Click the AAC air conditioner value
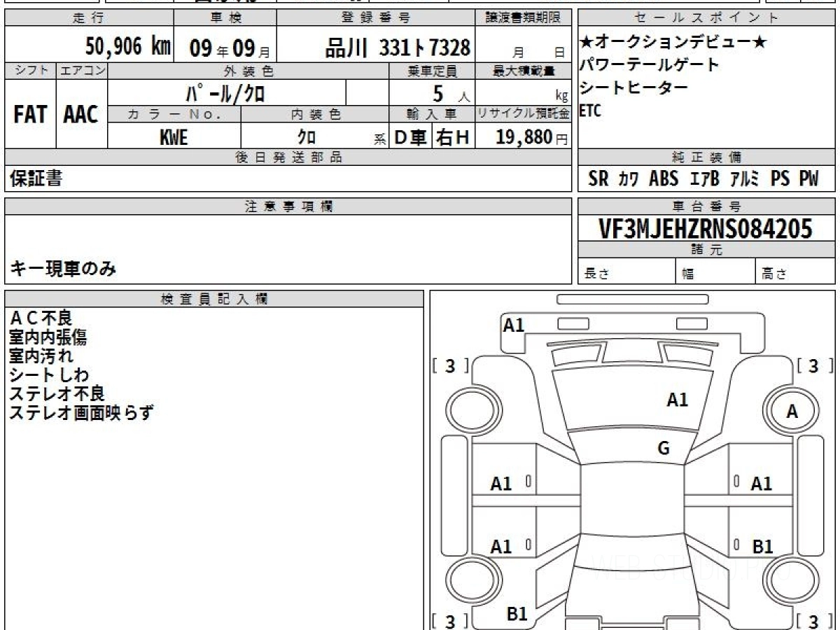840x630 pixels. pyautogui.click(x=81, y=115)
